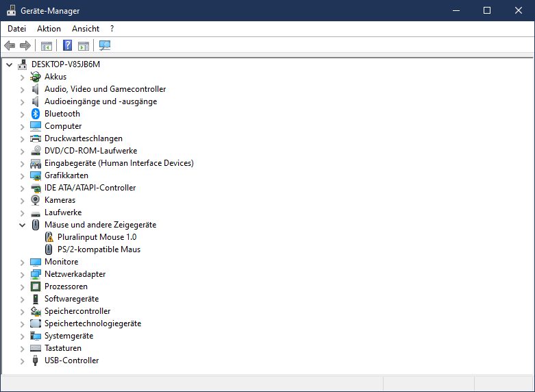
Task: Click the Softwaregeräte icon
Action: click(36, 299)
